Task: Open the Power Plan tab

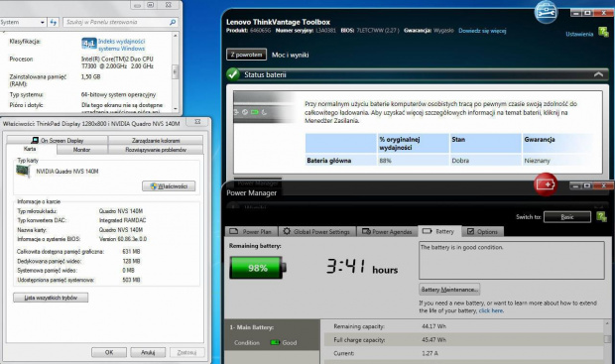Action: [251, 231]
